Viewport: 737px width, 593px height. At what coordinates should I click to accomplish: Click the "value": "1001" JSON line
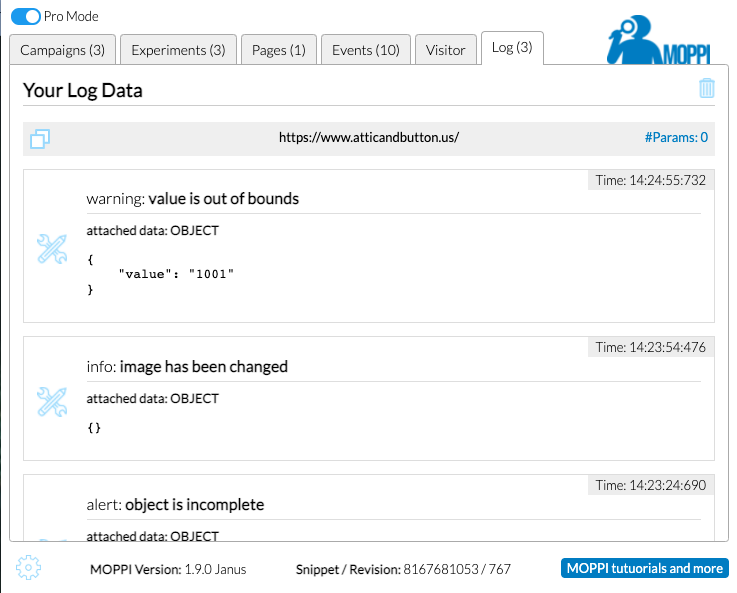(176, 274)
